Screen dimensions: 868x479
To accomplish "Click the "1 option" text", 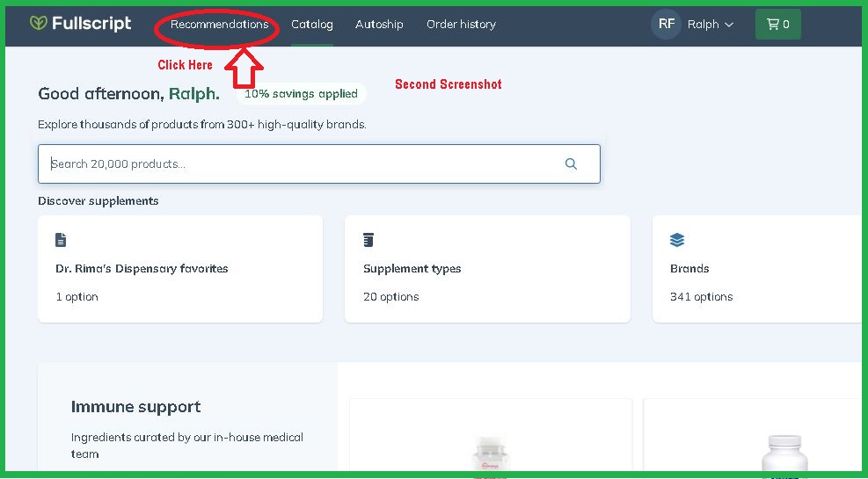I will (x=77, y=297).
